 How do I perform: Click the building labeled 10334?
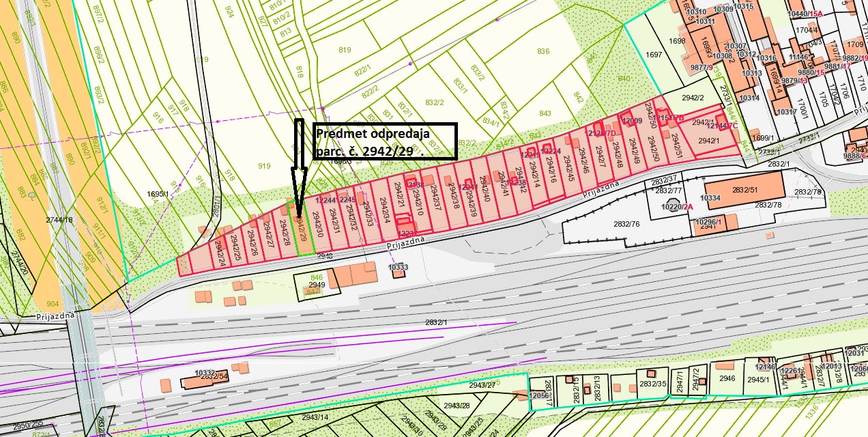pyautogui.click(x=710, y=198)
